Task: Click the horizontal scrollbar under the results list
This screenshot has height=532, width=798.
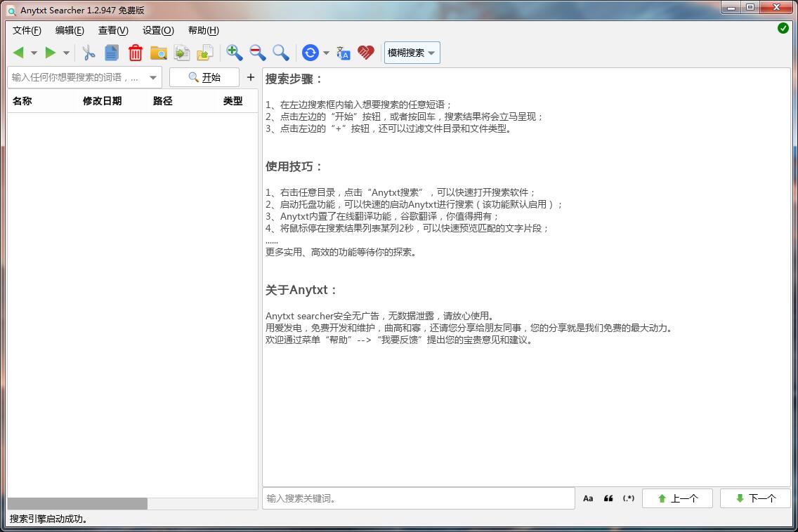Action: pyautogui.click(x=77, y=503)
